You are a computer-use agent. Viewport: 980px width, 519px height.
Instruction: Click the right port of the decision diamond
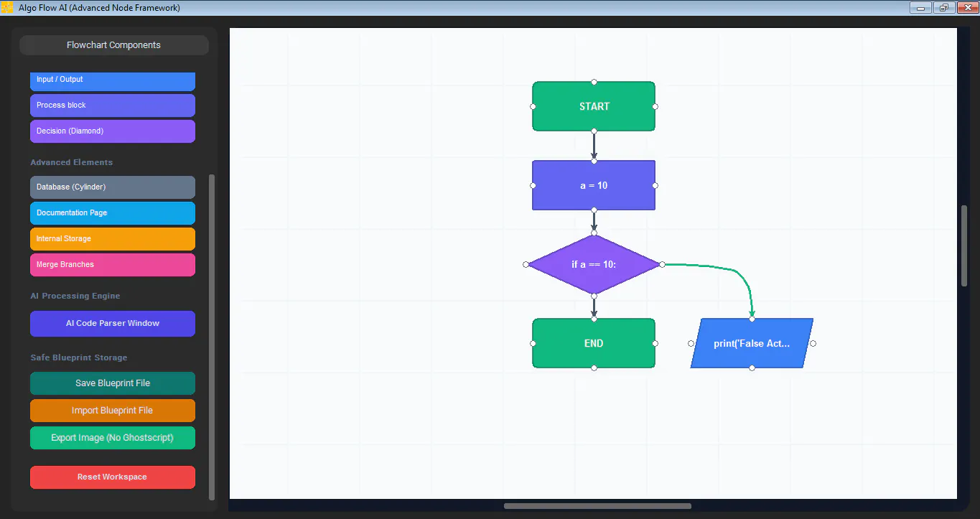(662, 264)
